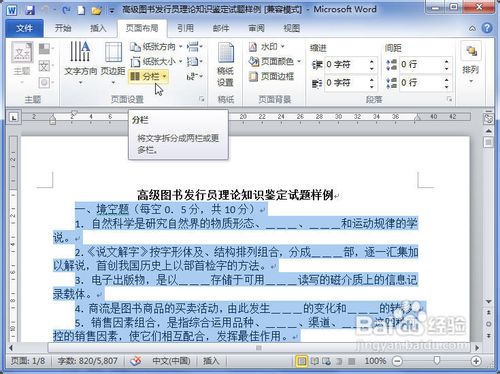Click the proofing errors status icon
The height and width of the screenshot is (374, 500).
[136, 361]
